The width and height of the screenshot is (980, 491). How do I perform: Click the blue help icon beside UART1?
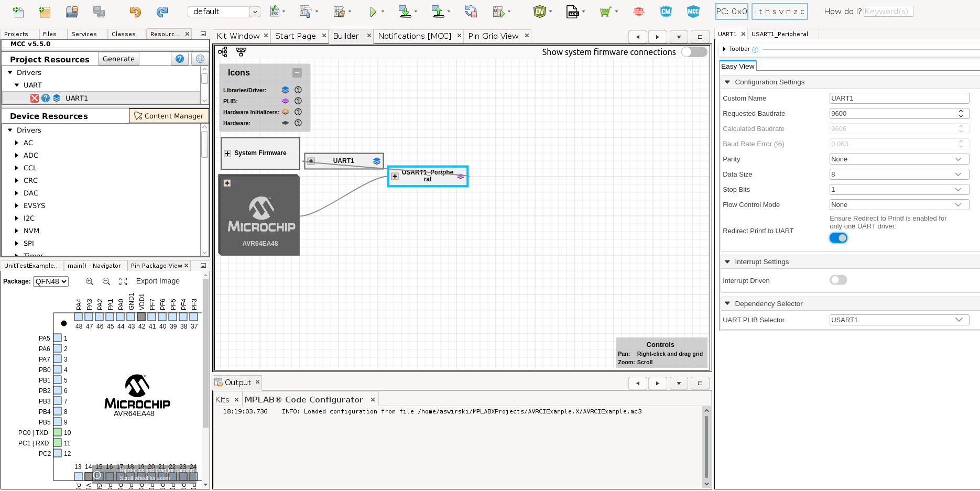coord(46,98)
